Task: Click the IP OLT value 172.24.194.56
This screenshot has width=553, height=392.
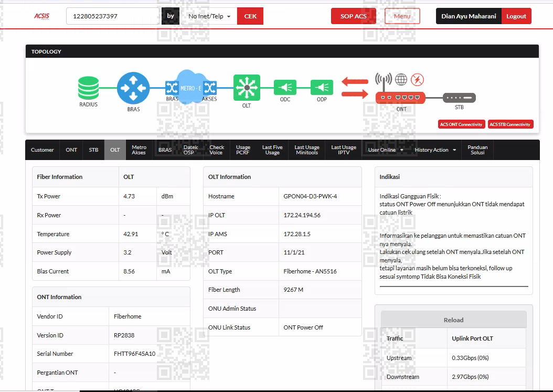Action: click(302, 215)
